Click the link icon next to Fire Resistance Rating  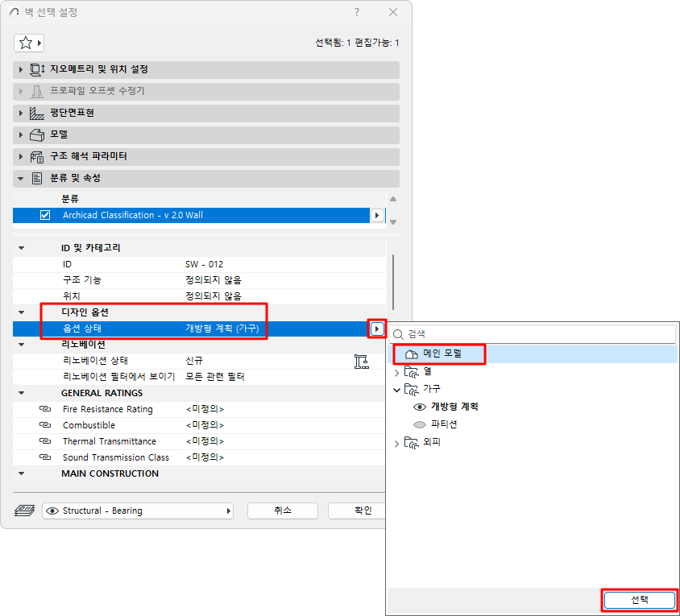tap(45, 409)
